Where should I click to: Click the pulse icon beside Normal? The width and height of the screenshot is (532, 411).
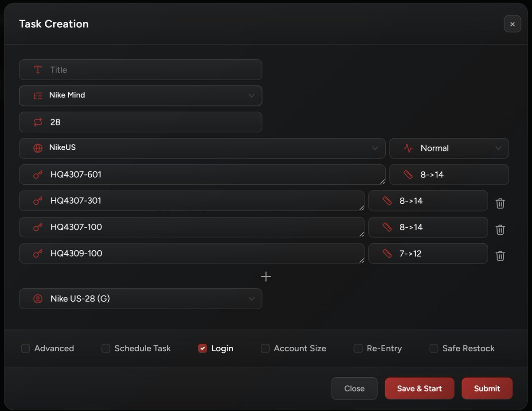click(x=408, y=148)
